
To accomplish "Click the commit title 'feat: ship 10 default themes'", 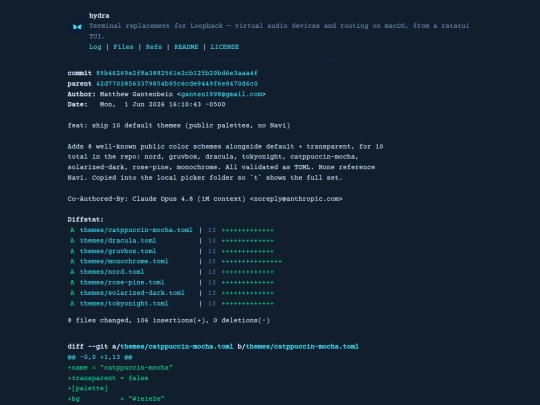I will pyautogui.click(x=179, y=125).
